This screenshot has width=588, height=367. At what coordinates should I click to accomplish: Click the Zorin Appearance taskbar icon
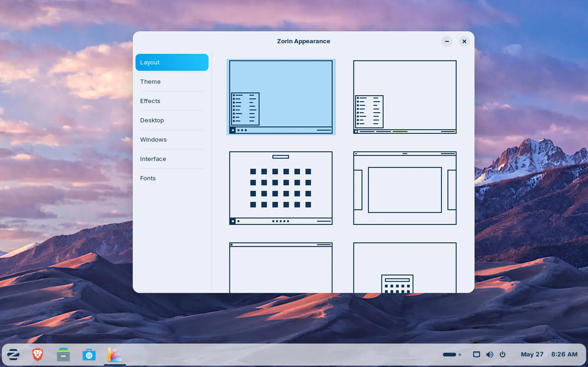[x=115, y=355]
